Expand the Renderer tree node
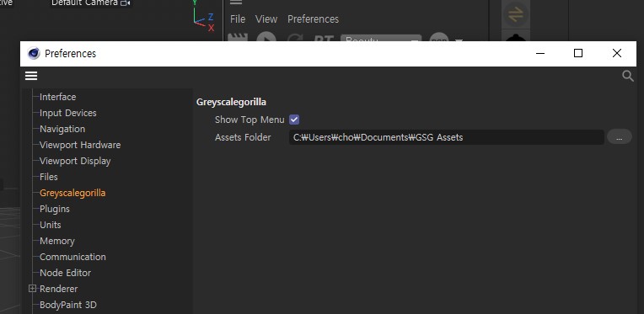 tap(32, 289)
